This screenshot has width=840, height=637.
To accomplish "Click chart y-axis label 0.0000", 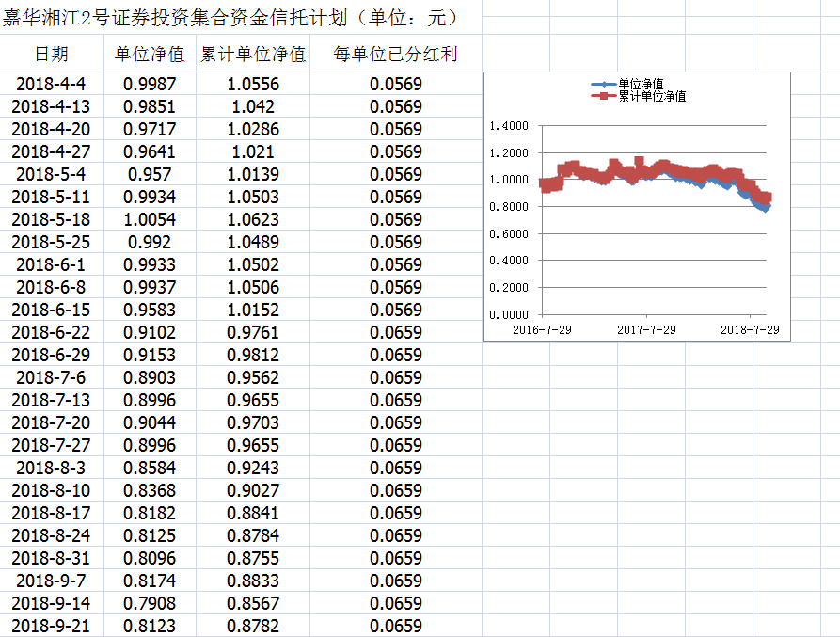I will point(509,315).
